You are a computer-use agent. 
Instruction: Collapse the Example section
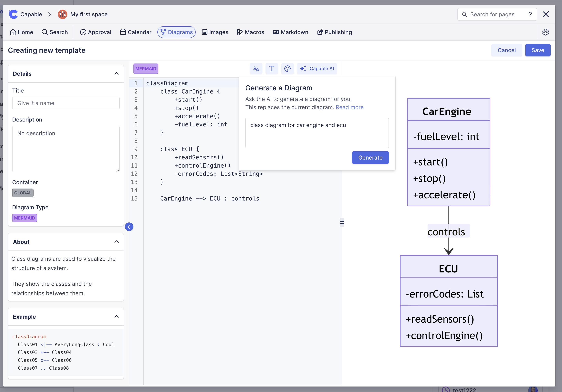[x=117, y=317]
